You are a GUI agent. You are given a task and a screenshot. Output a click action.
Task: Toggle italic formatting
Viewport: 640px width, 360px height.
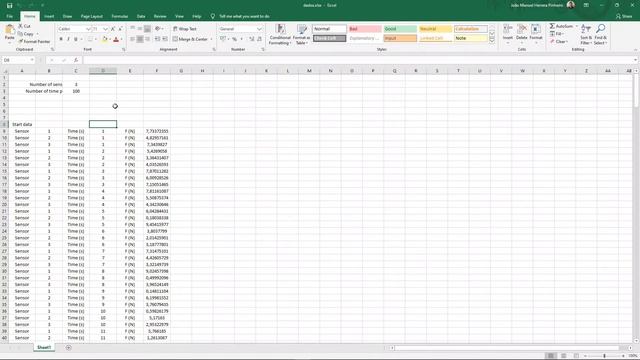click(68, 39)
